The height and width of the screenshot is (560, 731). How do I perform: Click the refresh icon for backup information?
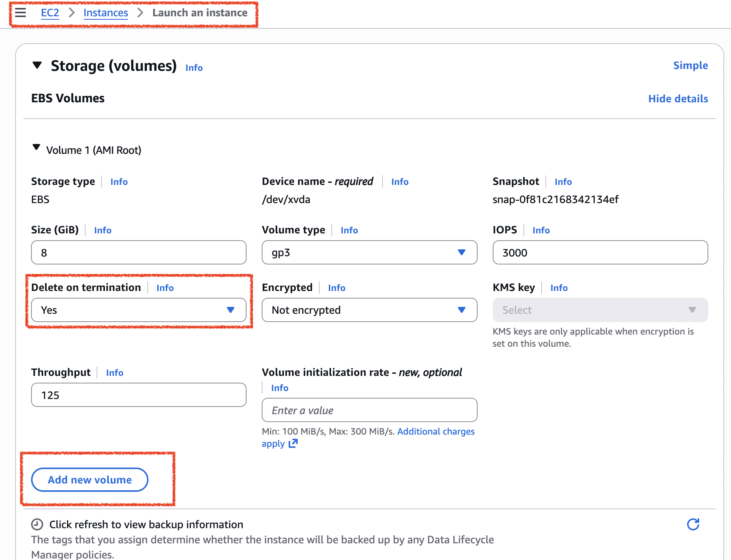[x=694, y=524]
